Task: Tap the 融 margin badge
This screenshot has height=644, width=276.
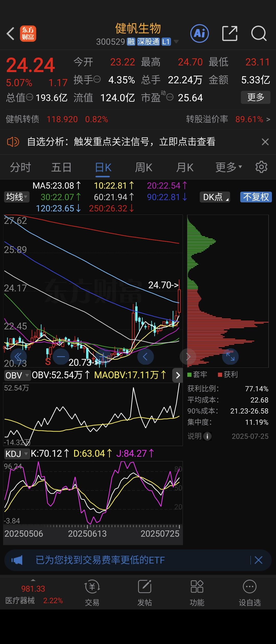Action: 131,42
